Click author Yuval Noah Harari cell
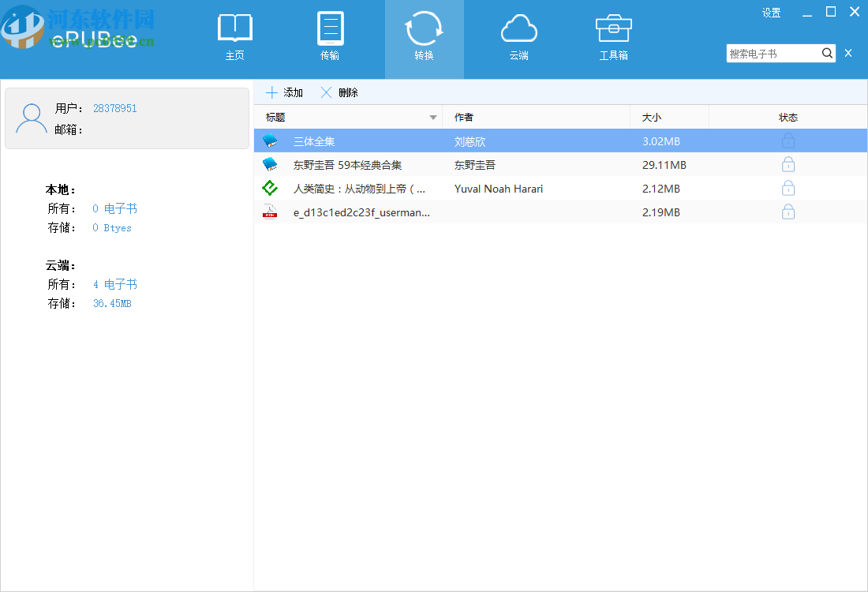Viewport: 868px width, 592px height. click(498, 189)
